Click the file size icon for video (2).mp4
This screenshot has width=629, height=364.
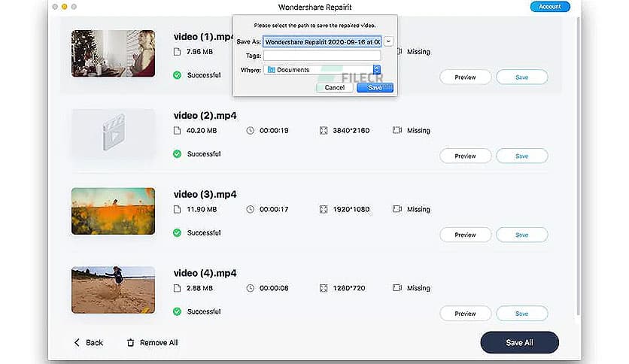(x=177, y=130)
